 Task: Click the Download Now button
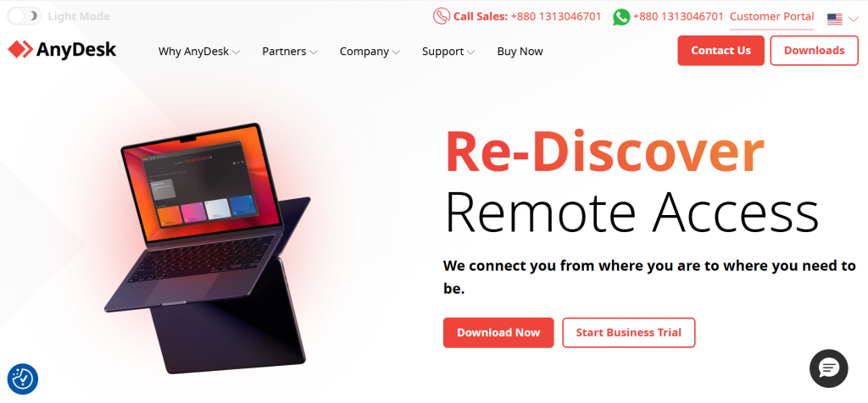[x=498, y=333]
